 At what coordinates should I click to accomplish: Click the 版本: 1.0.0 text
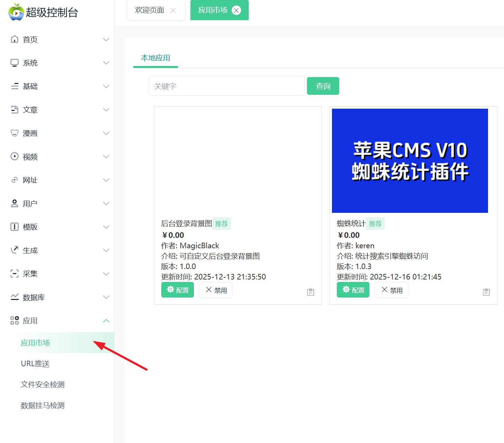178,267
